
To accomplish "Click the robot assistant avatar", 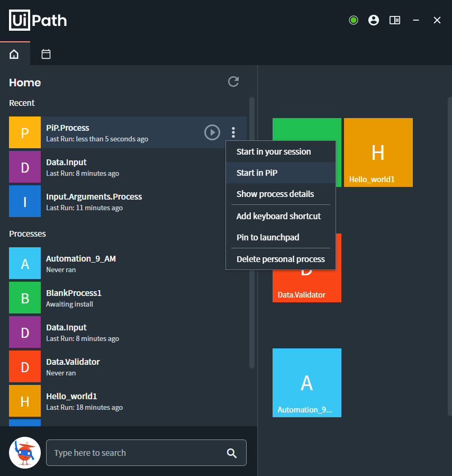I will (25, 453).
